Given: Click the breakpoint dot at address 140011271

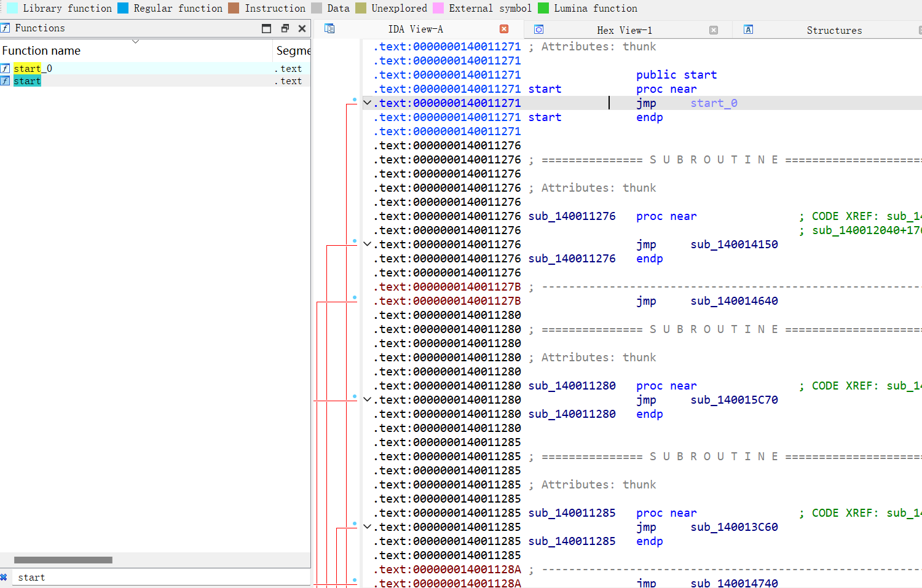Looking at the screenshot, I should point(355,99).
